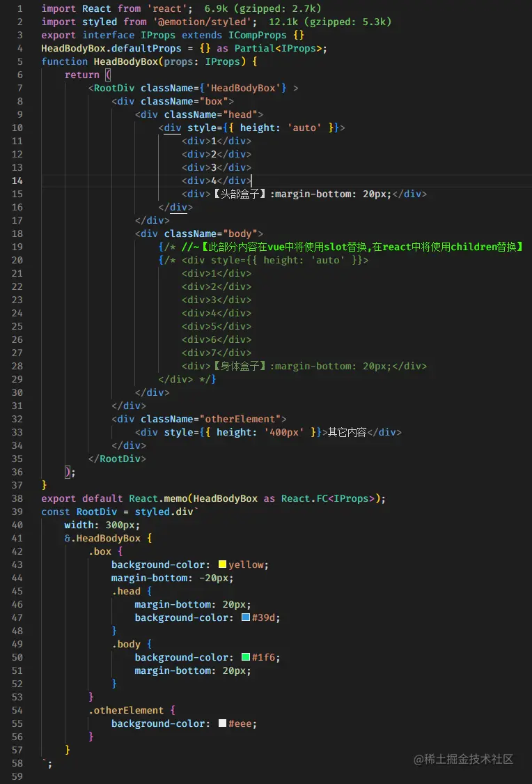Open color picker for #39d swatch
Viewport: 532px width, 784px height.
(x=246, y=617)
